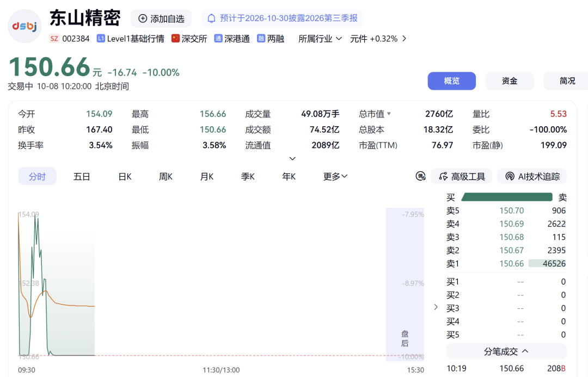Select the 月K chart tab

(x=207, y=176)
